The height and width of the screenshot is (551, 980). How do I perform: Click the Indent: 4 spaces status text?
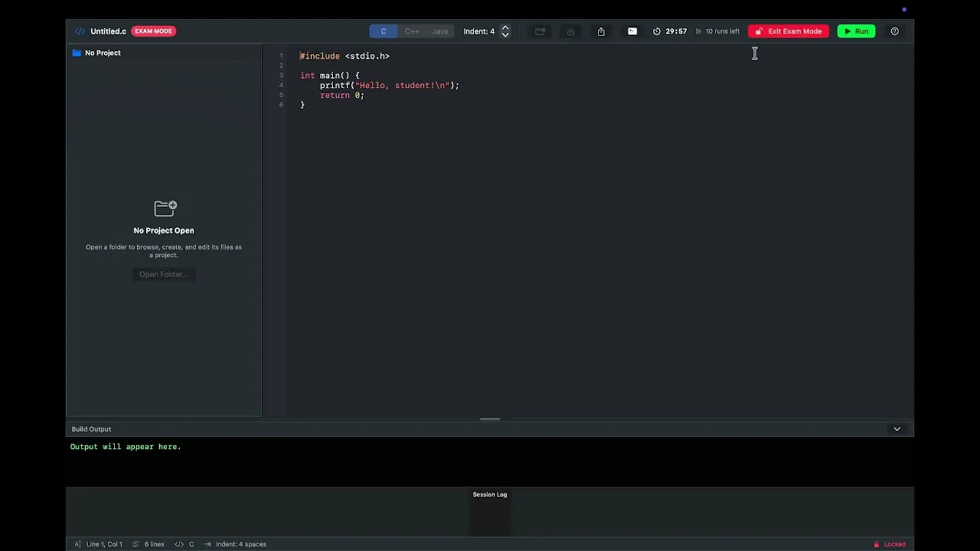pyautogui.click(x=241, y=544)
